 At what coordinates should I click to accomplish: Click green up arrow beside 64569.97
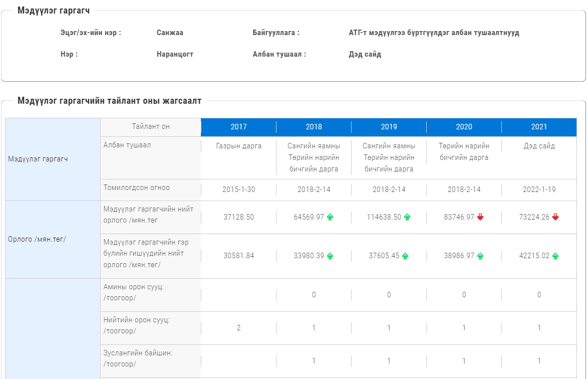click(330, 217)
